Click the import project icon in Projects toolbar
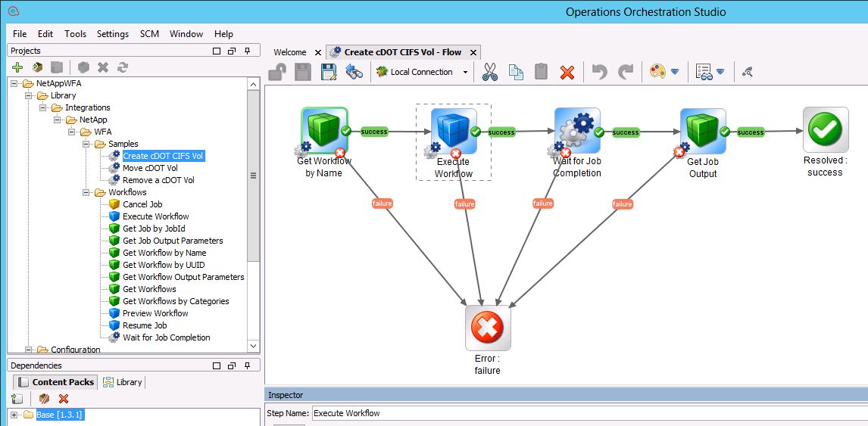 point(38,67)
